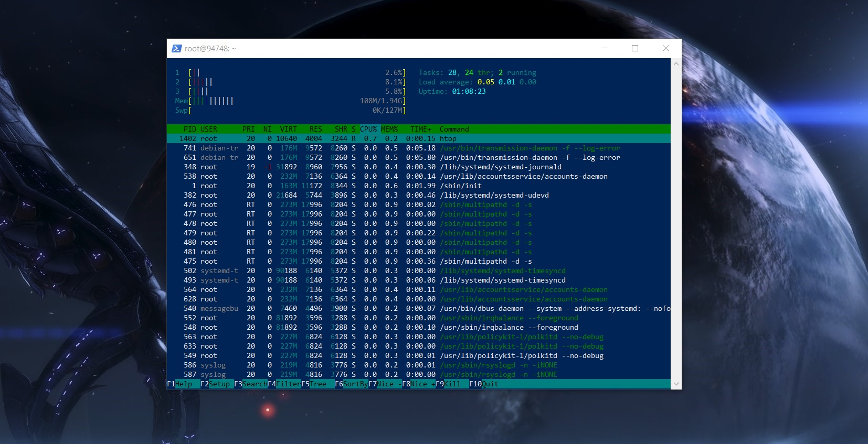Select systemd-timesyncd row PID 502

[x=419, y=270]
